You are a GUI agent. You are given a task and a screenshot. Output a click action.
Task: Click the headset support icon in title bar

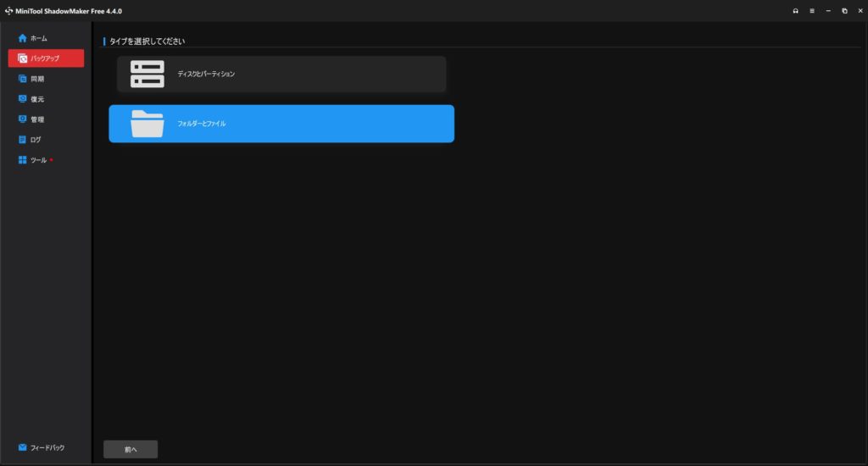[795, 11]
